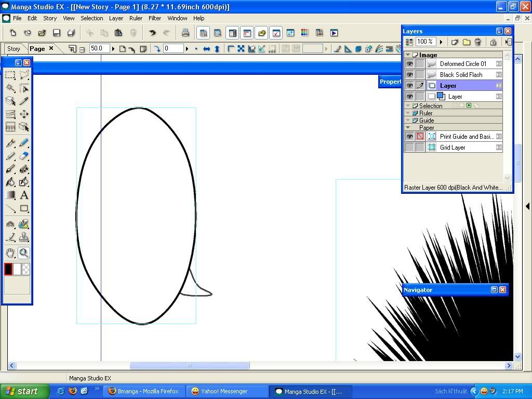This screenshot has height=399, width=532.
Task: Click the Undo arrow icon
Action: [152, 33]
